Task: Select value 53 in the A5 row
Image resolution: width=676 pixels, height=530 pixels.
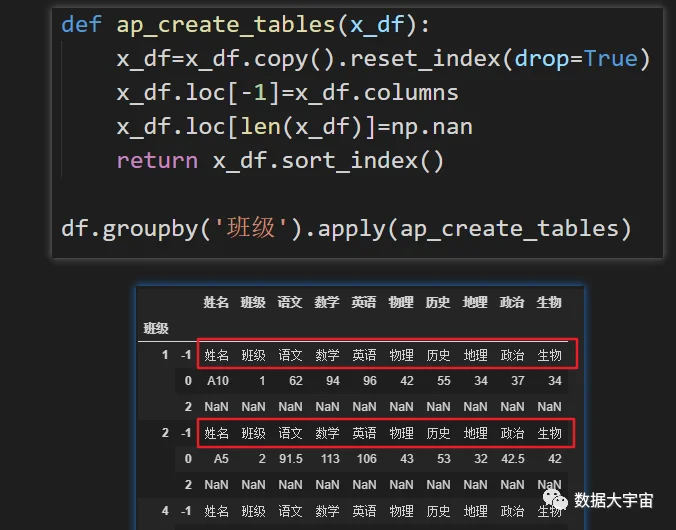Action: (444, 459)
